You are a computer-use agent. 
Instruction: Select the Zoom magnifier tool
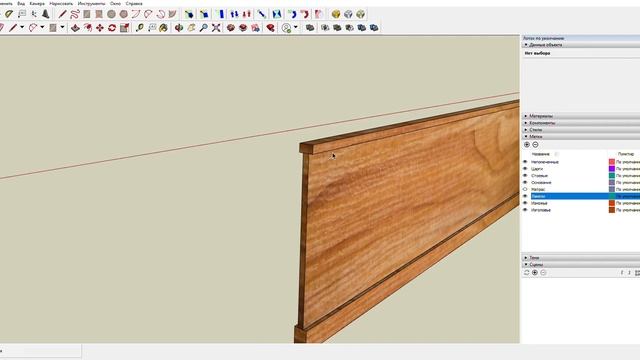click(x=203, y=28)
